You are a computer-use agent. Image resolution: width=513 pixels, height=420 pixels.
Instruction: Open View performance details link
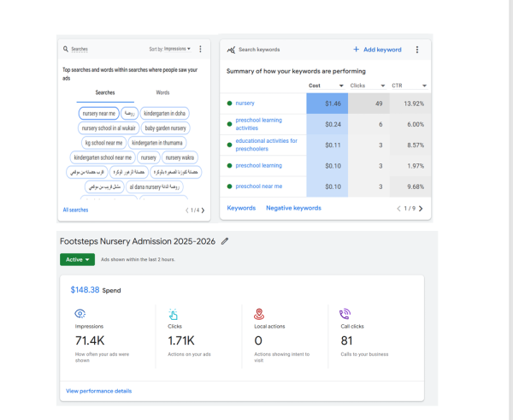point(99,391)
